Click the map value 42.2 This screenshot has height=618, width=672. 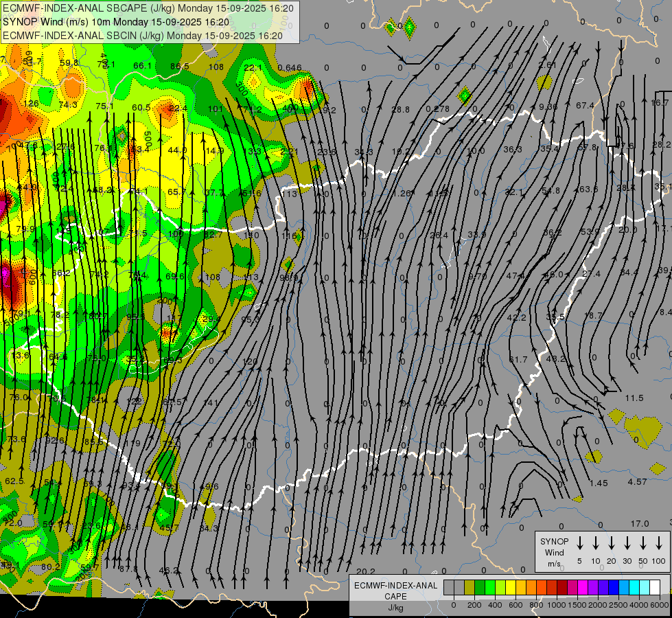516,318
